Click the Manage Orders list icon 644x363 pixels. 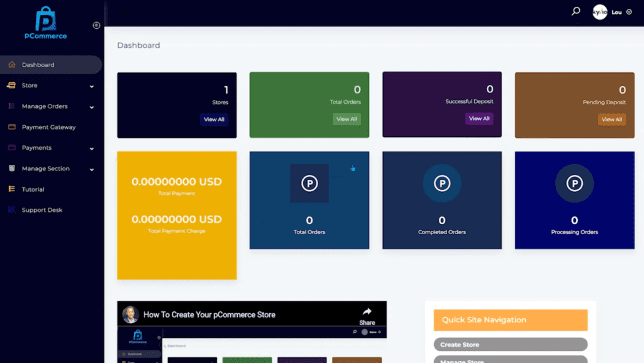click(x=11, y=106)
